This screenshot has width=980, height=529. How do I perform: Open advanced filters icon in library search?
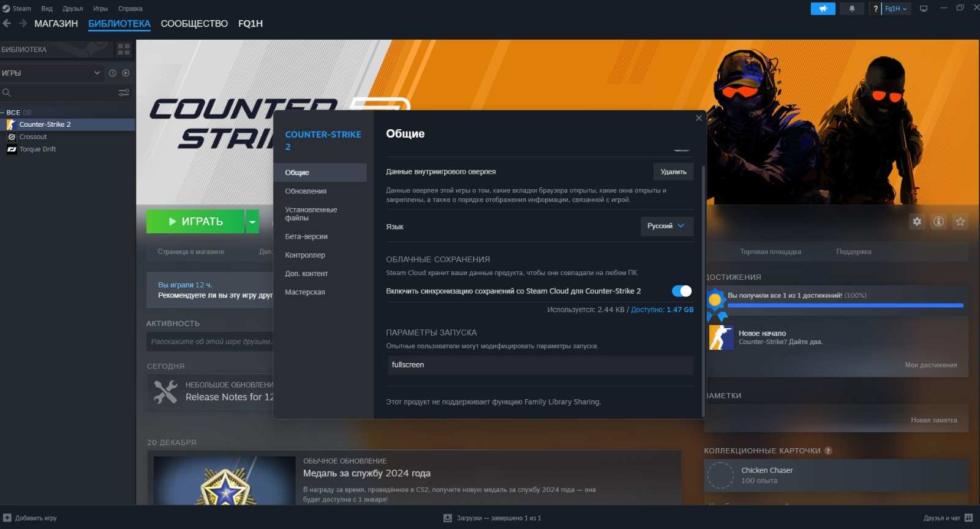[124, 92]
